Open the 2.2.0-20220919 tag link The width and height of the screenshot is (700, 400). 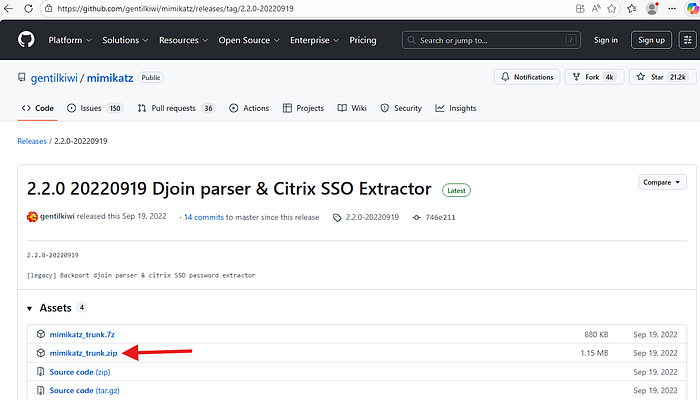click(x=372, y=217)
